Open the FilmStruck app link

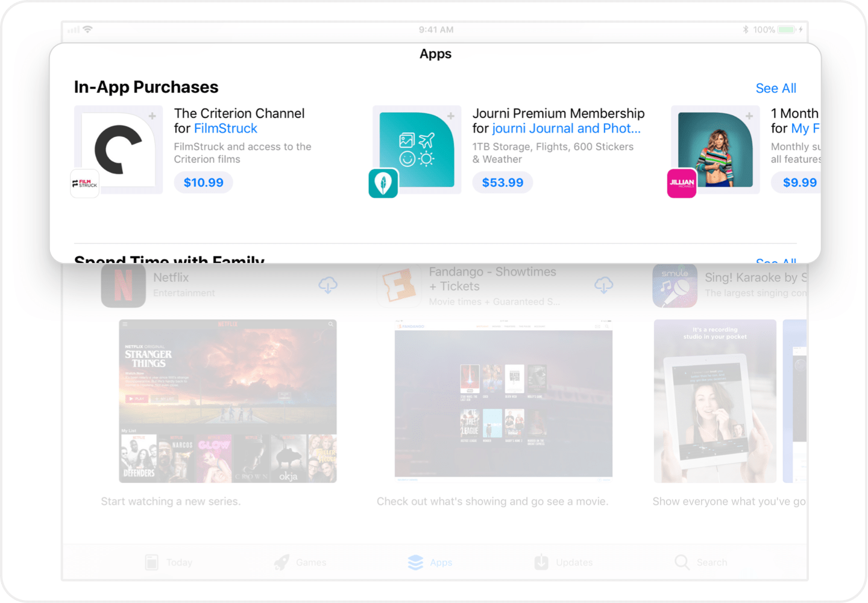tap(225, 128)
